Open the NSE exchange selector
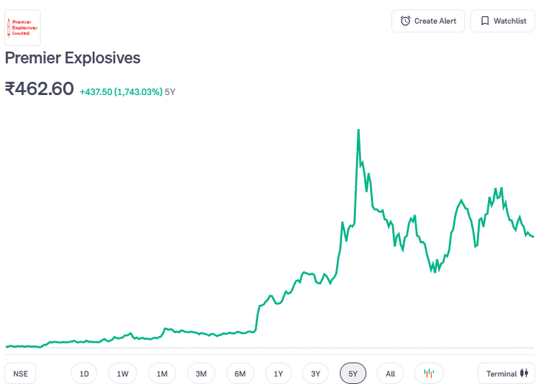The width and height of the screenshot is (544, 392). click(x=21, y=374)
